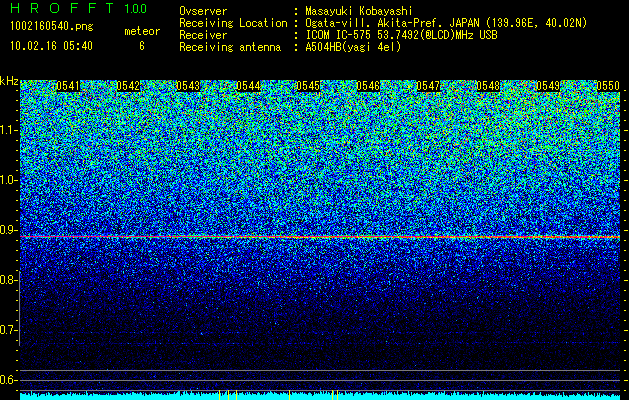The height and width of the screenshot is (400, 629).
Task: Click the red carrier line near 0.9 kHz
Action: click(x=320, y=237)
